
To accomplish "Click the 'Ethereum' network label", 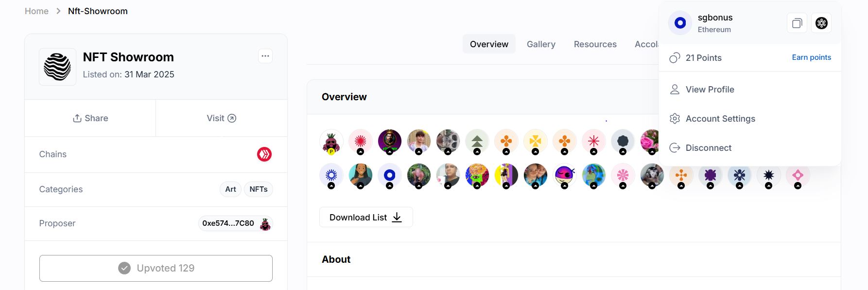I will tap(714, 30).
